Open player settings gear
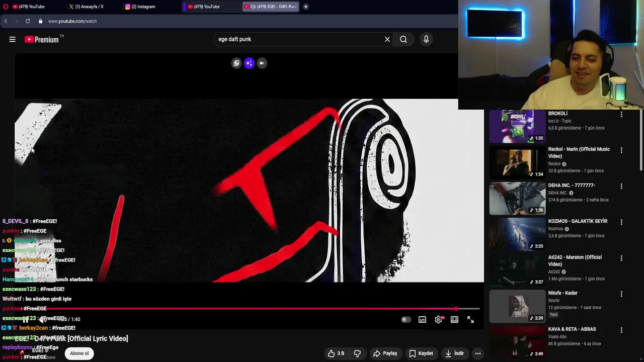This screenshot has width=644, height=362. point(439,320)
